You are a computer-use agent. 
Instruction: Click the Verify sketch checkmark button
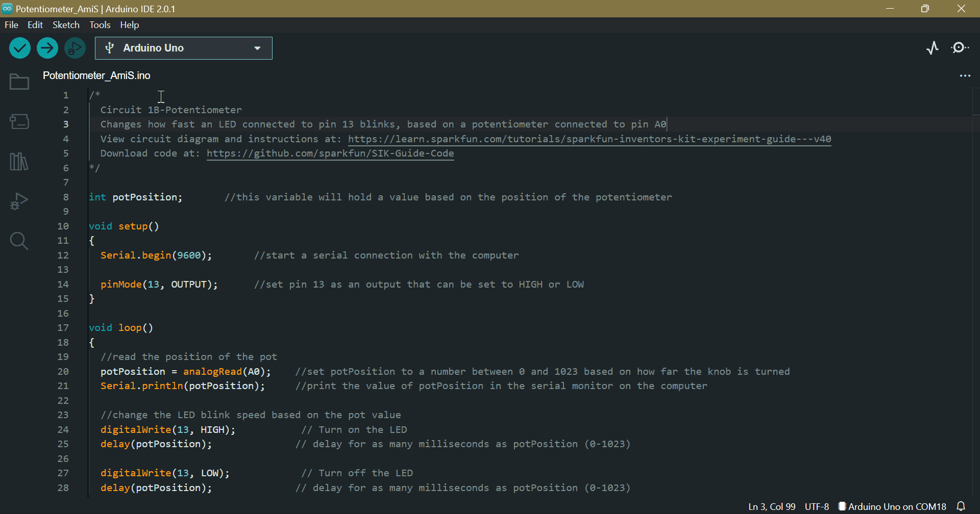20,48
